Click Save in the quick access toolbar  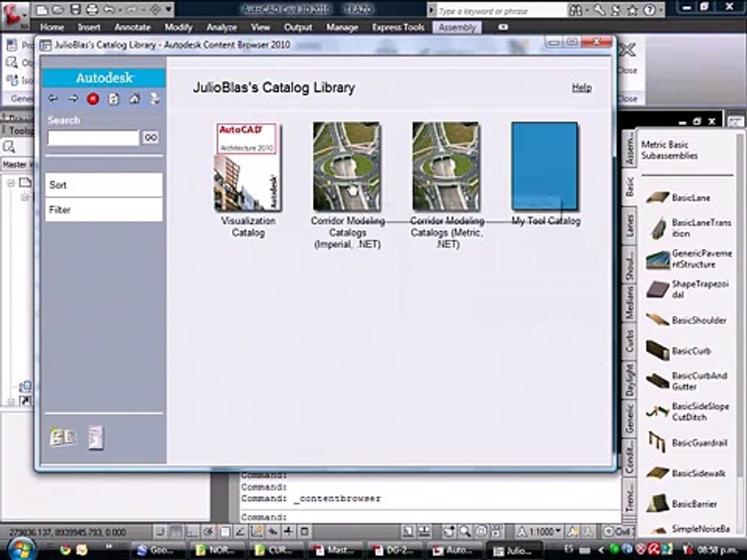(x=75, y=9)
